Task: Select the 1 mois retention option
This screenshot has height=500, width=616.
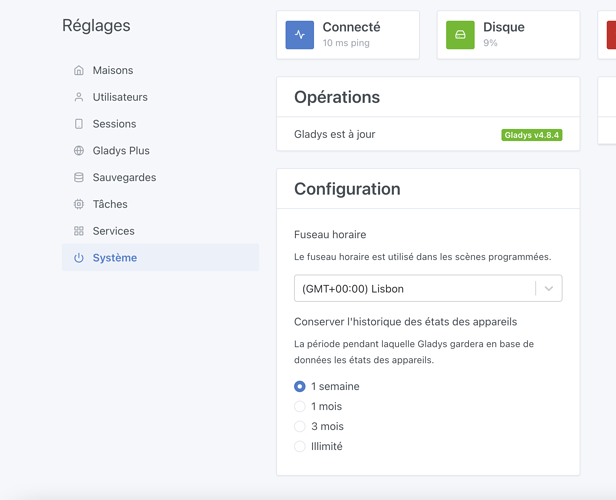Action: 300,406
